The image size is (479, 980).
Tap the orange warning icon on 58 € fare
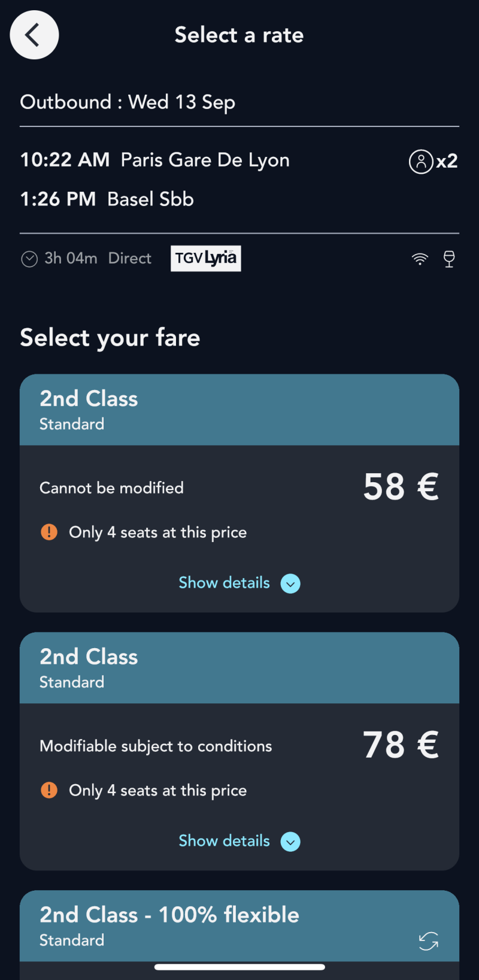pyautogui.click(x=49, y=532)
